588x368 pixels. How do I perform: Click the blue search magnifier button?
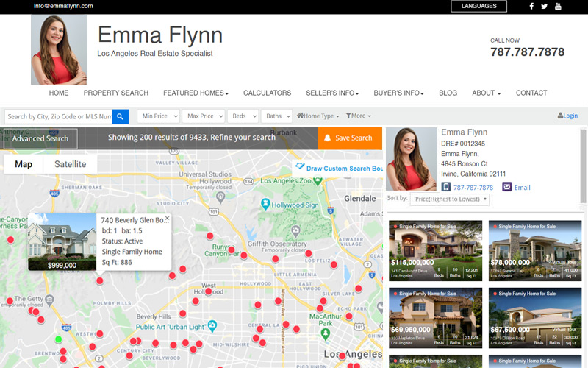[121, 116]
